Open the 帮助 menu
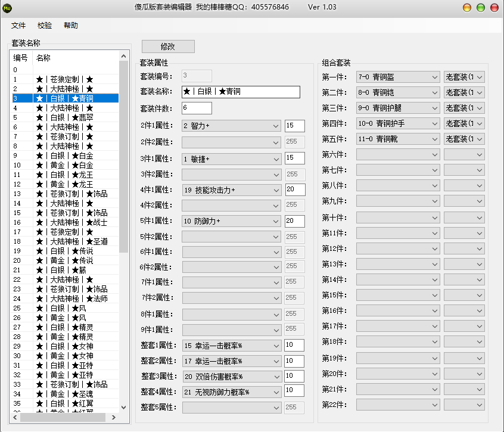The height and width of the screenshot is (432, 504). [x=70, y=26]
